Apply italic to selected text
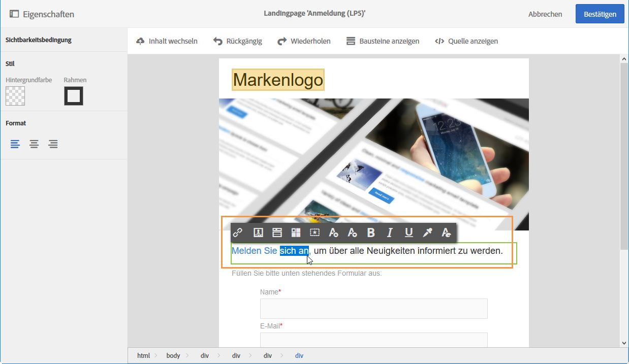The height and width of the screenshot is (364, 629). [x=390, y=233]
